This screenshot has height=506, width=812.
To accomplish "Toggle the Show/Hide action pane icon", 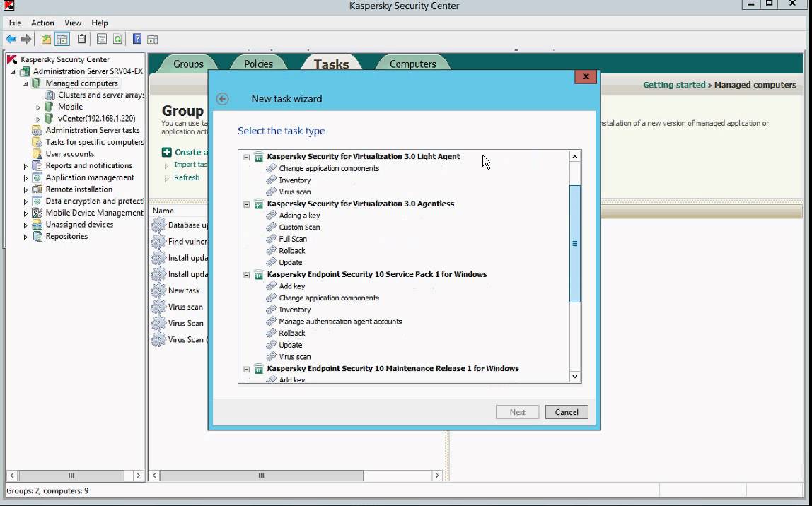I will point(152,40).
